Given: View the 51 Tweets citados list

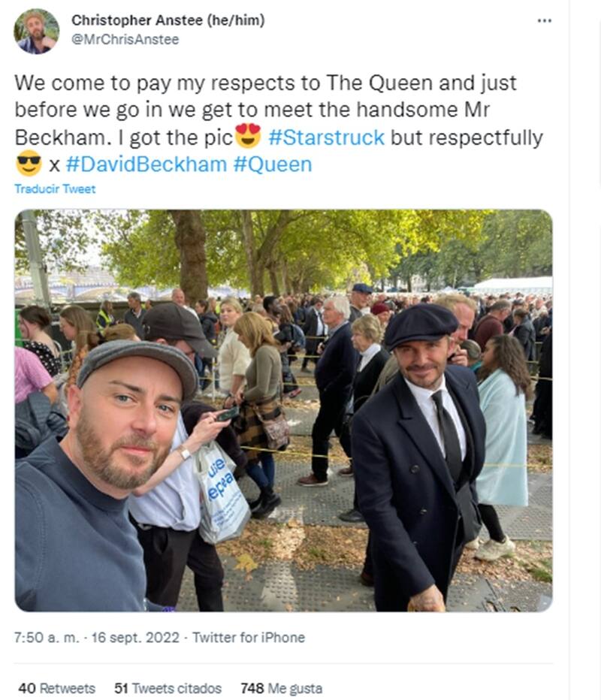Looking at the screenshot, I should pos(168,688).
